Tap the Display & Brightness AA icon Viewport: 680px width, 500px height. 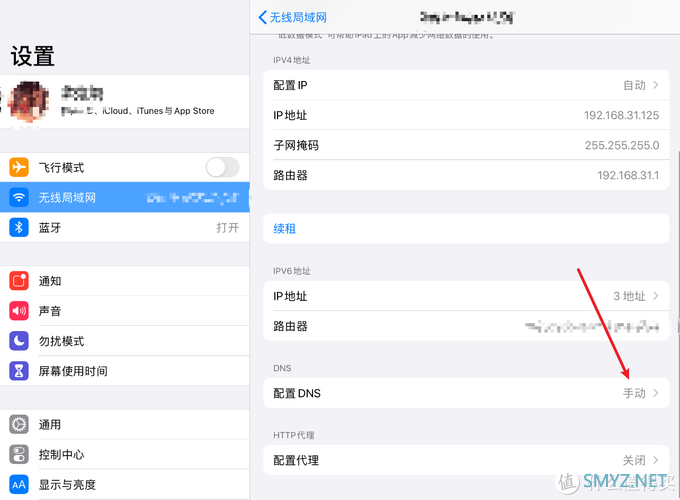[x=19, y=485]
